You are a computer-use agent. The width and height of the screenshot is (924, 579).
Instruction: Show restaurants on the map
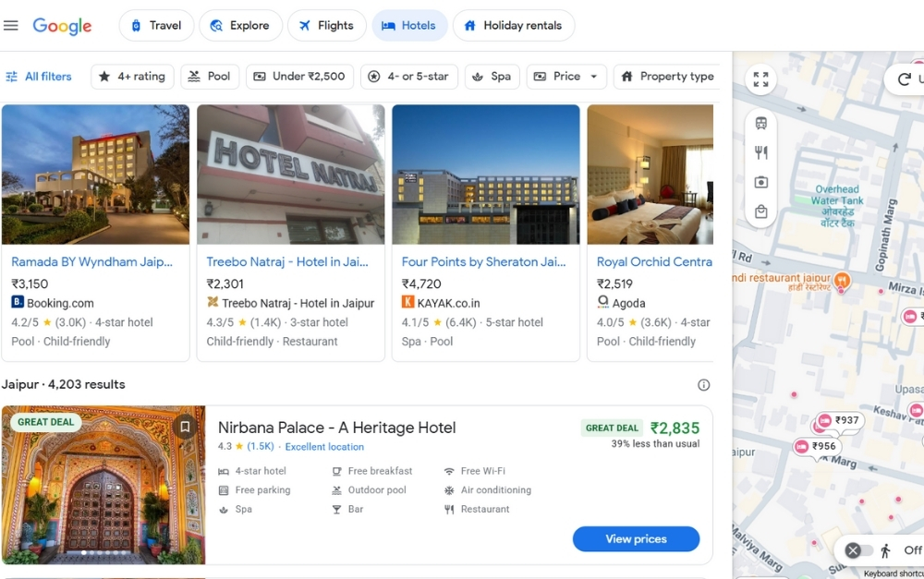[760, 150]
